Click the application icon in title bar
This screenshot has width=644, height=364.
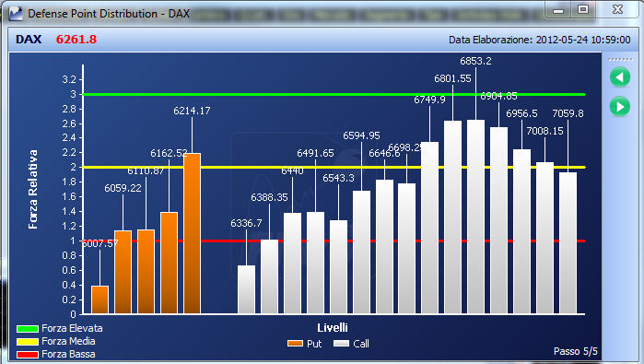[x=16, y=14]
